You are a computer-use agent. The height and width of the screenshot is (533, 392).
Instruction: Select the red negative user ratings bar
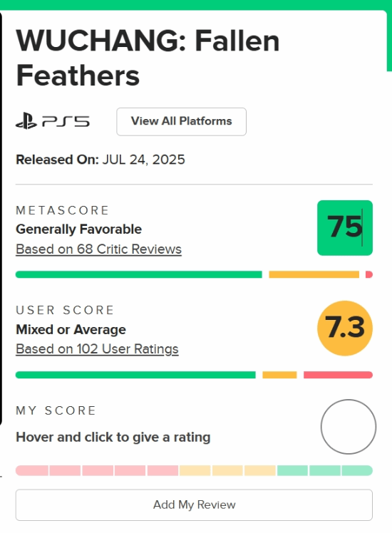coord(338,375)
